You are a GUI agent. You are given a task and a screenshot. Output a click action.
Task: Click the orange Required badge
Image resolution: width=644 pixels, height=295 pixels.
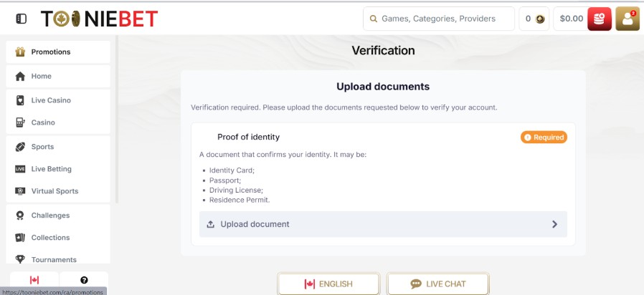[x=544, y=137]
